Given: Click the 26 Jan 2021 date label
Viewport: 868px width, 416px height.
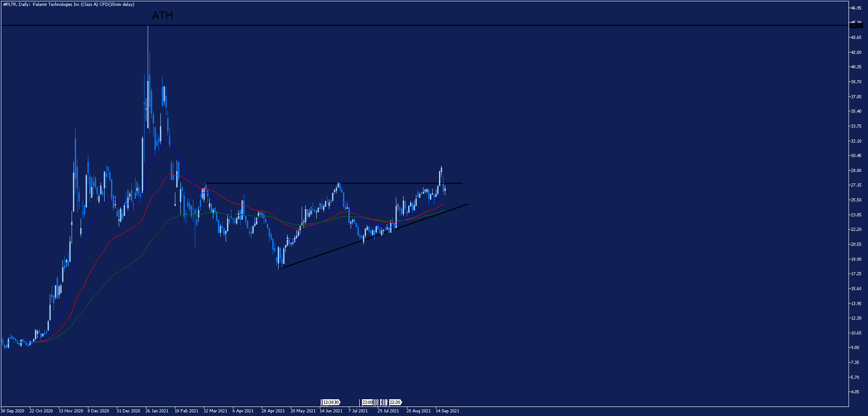Looking at the screenshot, I should 157,411.
